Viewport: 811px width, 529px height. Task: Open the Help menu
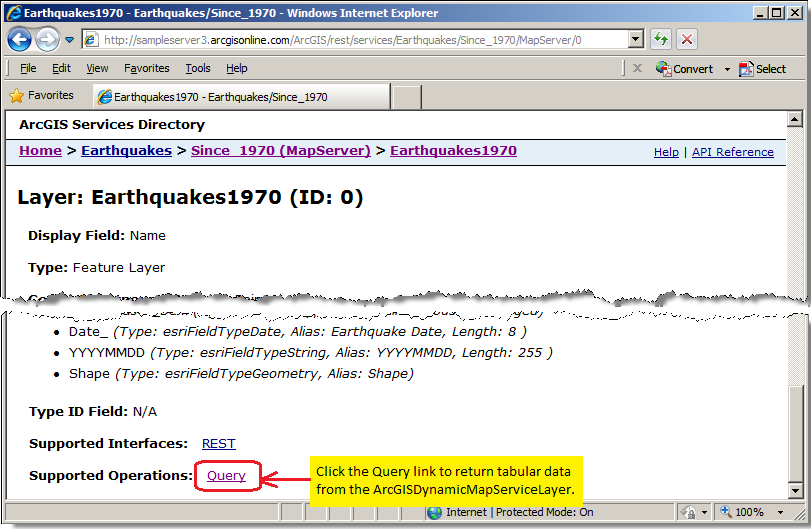click(236, 68)
